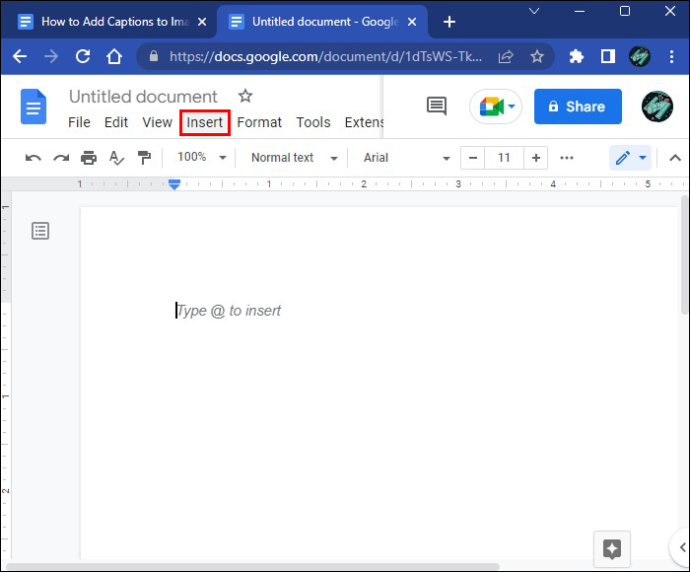
Task: Decrease font size with minus button
Action: click(x=473, y=158)
